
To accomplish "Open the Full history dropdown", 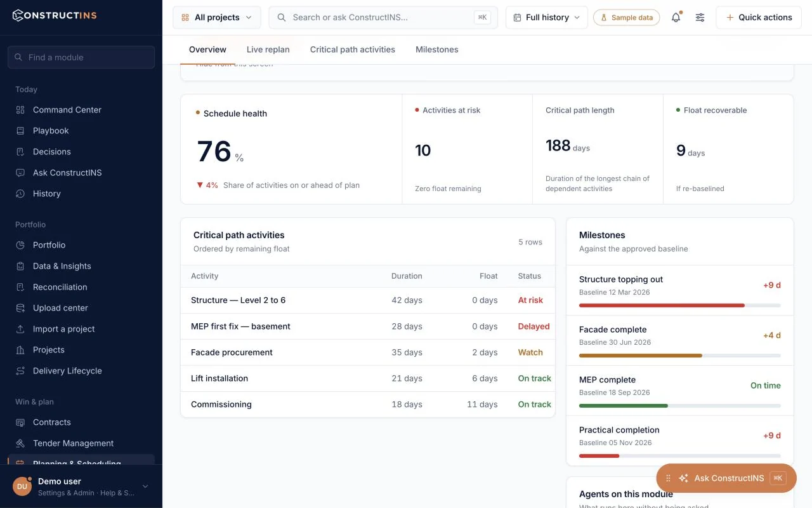I will coord(547,18).
